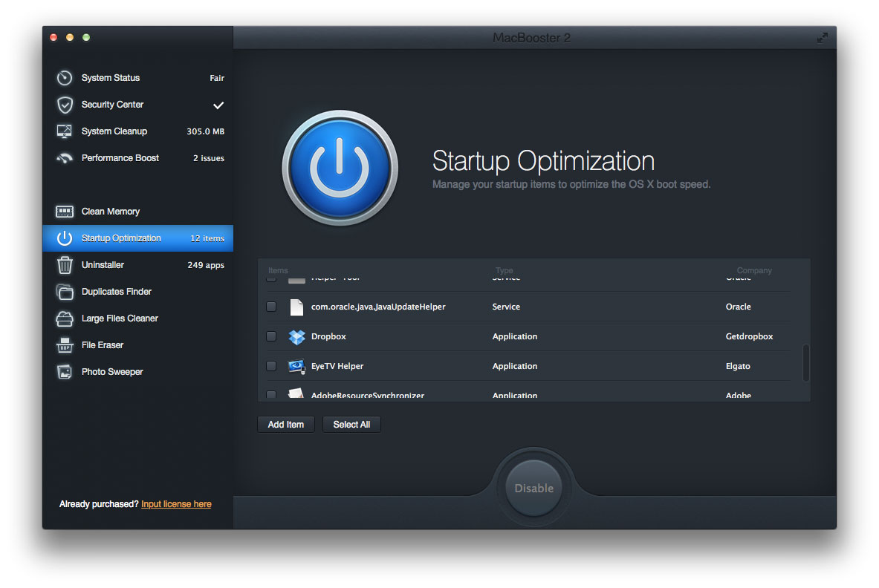This screenshot has width=879, height=588.
Task: Click the Clean Memory chip icon
Action: pyautogui.click(x=65, y=212)
